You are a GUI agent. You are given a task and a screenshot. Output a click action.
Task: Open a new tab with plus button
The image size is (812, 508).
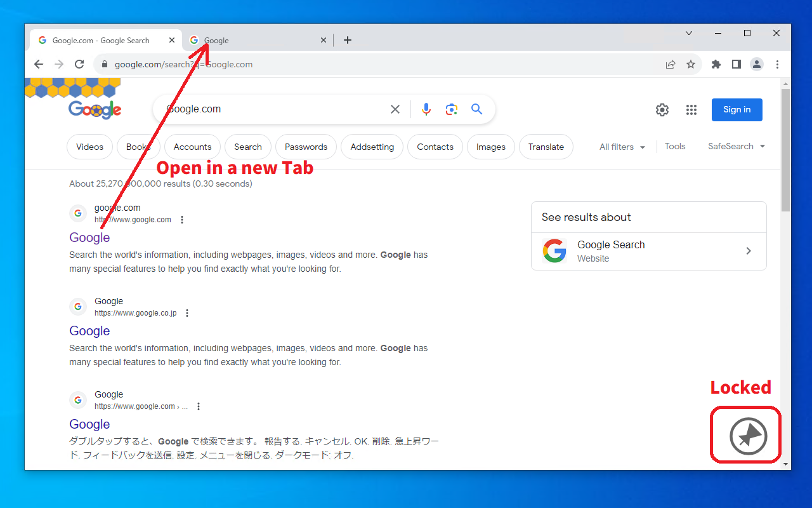point(347,40)
